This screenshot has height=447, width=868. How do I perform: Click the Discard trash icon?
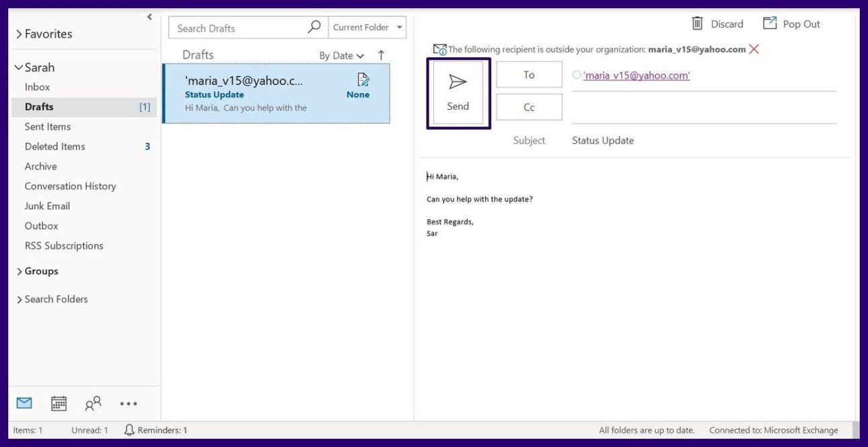[697, 24]
